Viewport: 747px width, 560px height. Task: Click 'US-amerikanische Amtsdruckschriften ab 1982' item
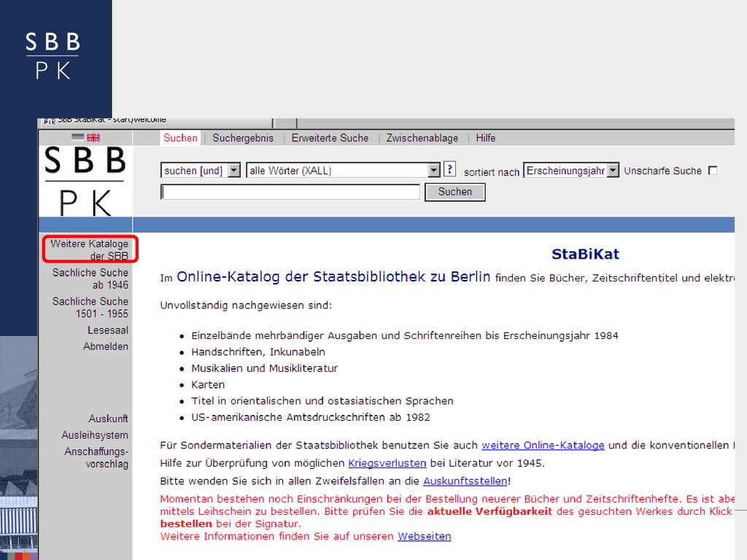pos(311,417)
